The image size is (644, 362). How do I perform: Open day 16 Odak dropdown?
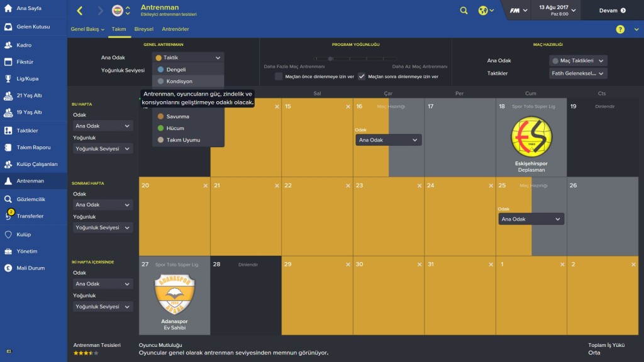point(389,140)
